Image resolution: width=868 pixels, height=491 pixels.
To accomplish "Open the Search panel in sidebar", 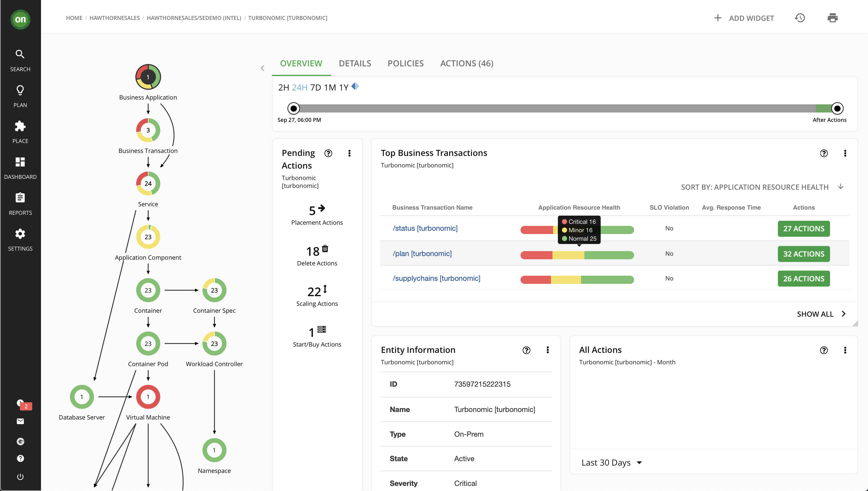I will pyautogui.click(x=20, y=59).
